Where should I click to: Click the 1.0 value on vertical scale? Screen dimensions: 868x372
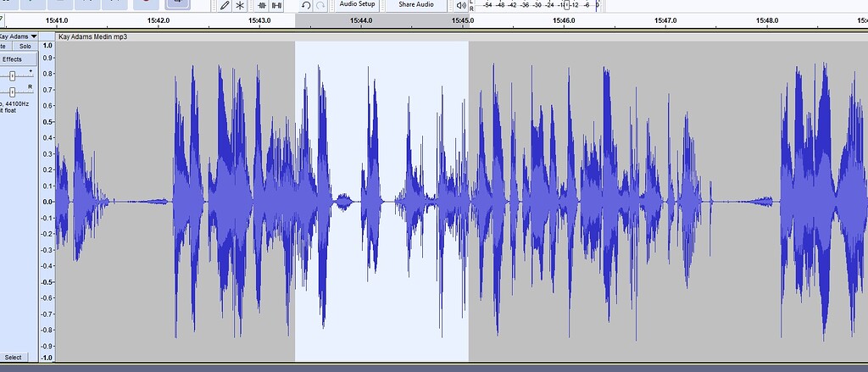[x=47, y=46]
